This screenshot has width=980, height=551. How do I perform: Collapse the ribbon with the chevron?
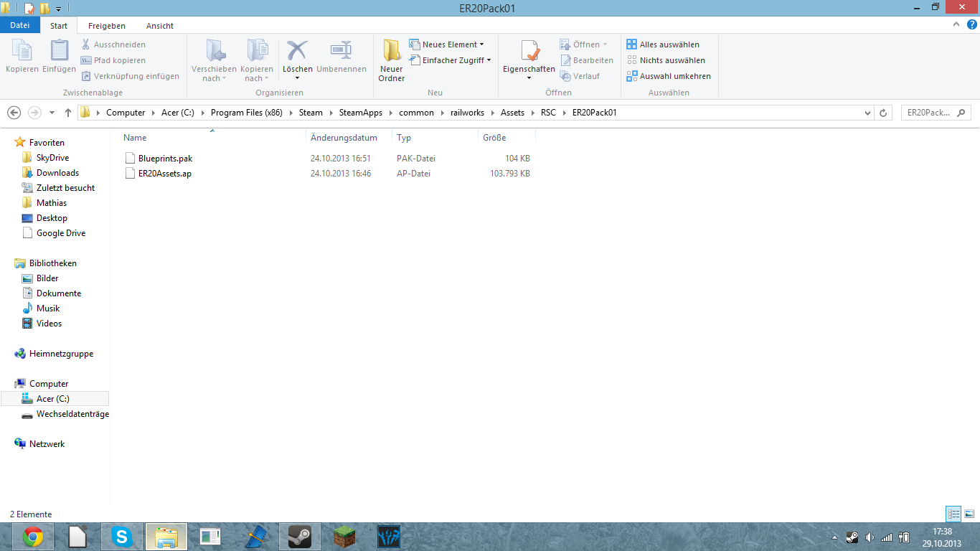click(x=956, y=24)
